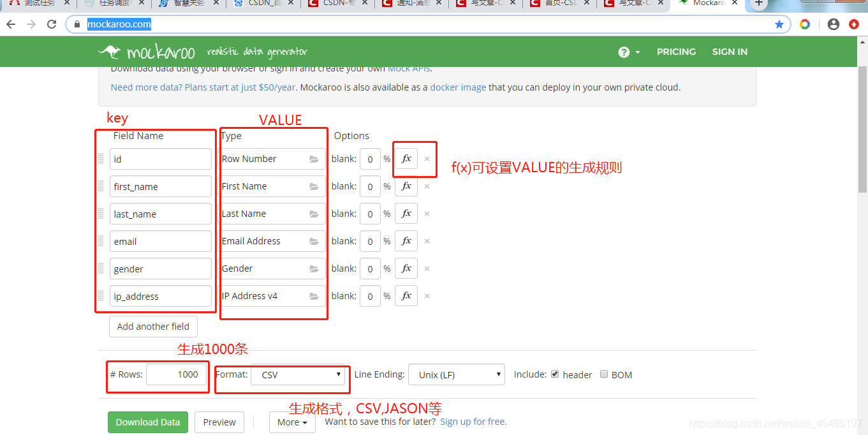
Task: Expand the Line Ending Unix (LF) dropdown
Action: (457, 374)
